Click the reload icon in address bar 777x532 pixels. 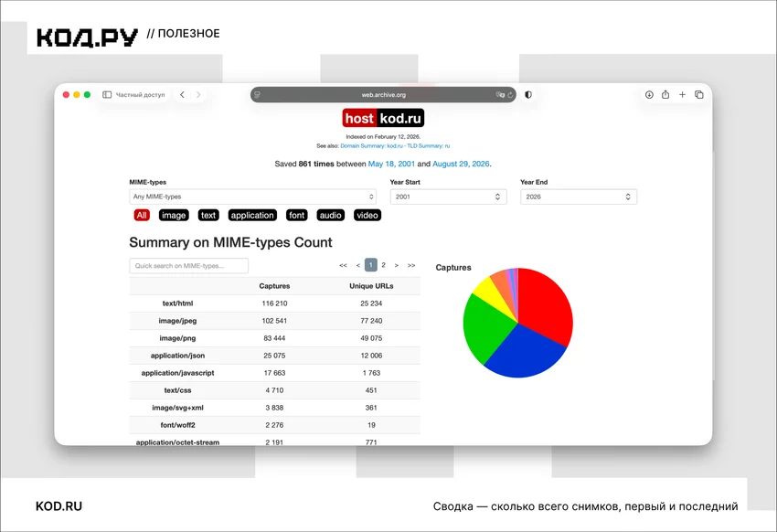point(510,95)
